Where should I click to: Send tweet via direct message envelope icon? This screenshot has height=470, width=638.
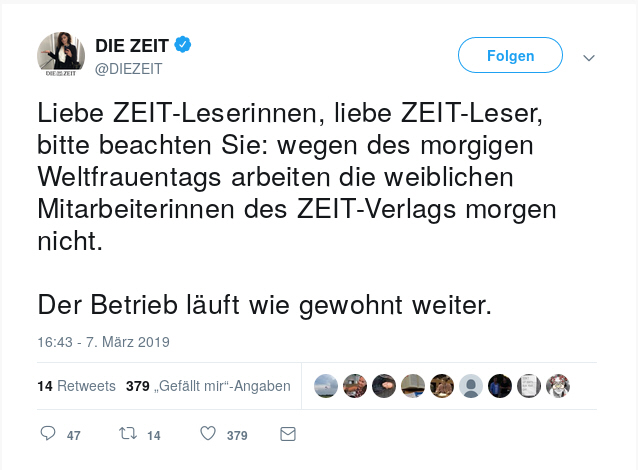tap(288, 434)
